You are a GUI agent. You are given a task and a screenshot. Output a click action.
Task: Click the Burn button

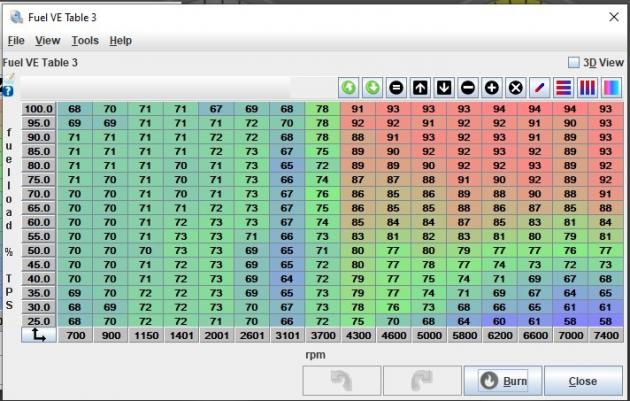[503, 381]
